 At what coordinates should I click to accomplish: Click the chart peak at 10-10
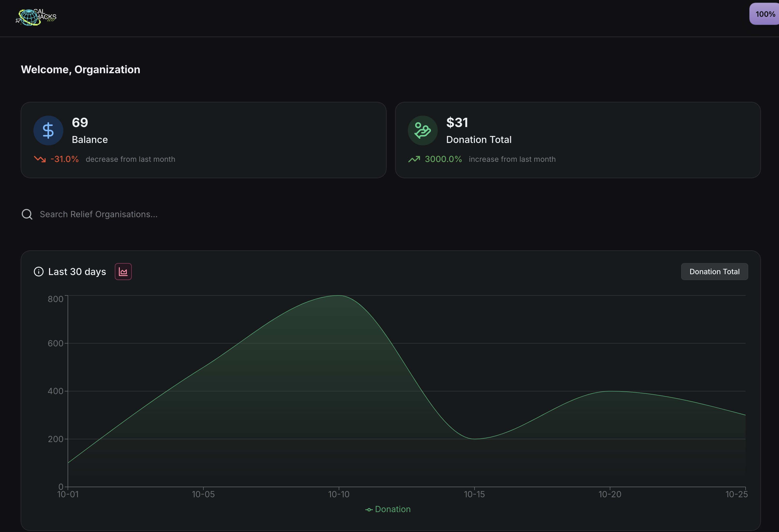pyautogui.click(x=339, y=296)
